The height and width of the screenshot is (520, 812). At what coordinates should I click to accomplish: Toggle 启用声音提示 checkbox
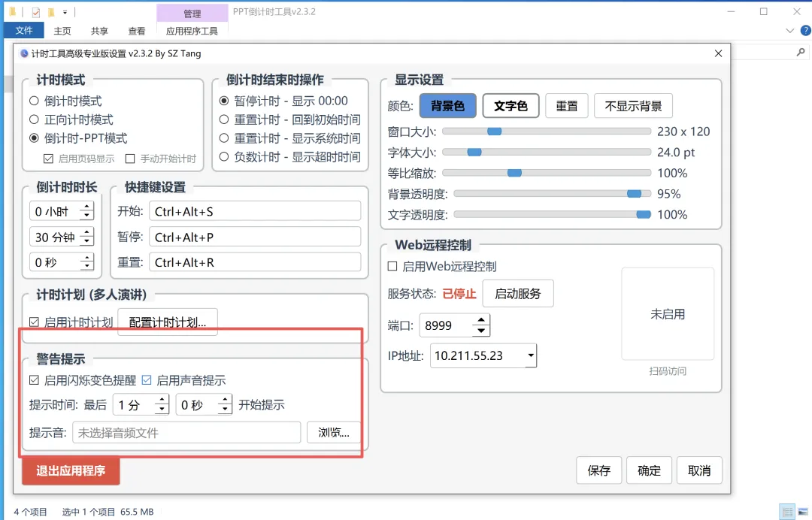pyautogui.click(x=147, y=380)
